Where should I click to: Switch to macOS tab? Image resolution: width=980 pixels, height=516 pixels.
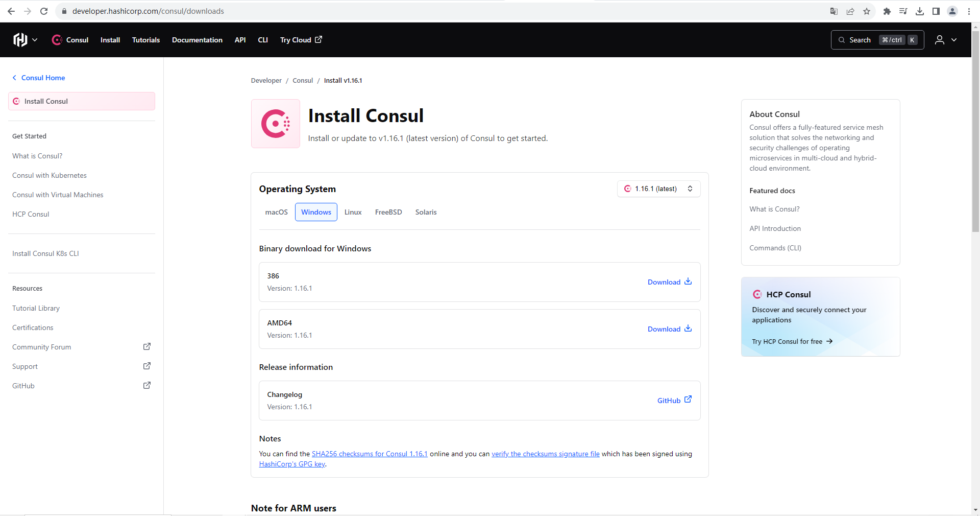276,212
